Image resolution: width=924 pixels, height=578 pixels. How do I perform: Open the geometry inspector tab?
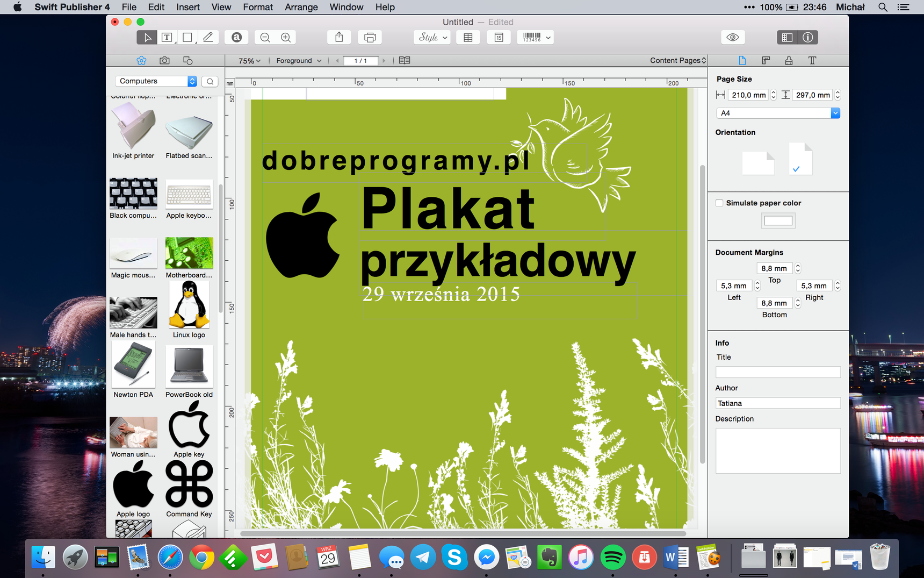coord(766,60)
